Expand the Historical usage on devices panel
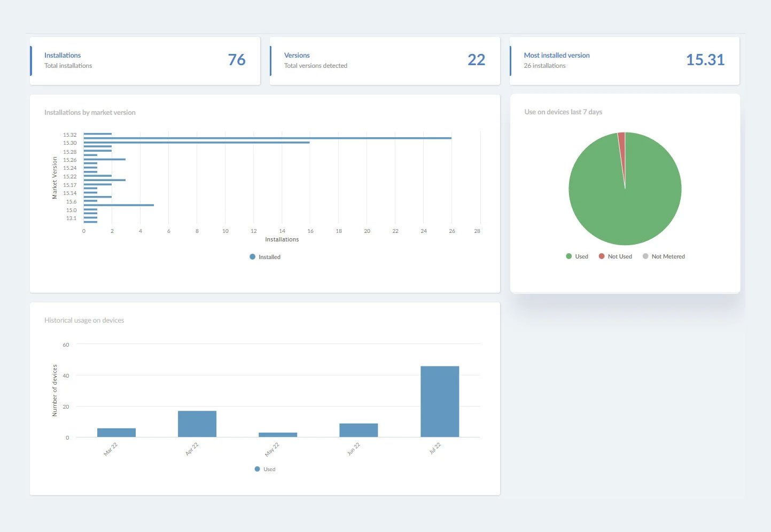The image size is (771, 532). (x=84, y=320)
